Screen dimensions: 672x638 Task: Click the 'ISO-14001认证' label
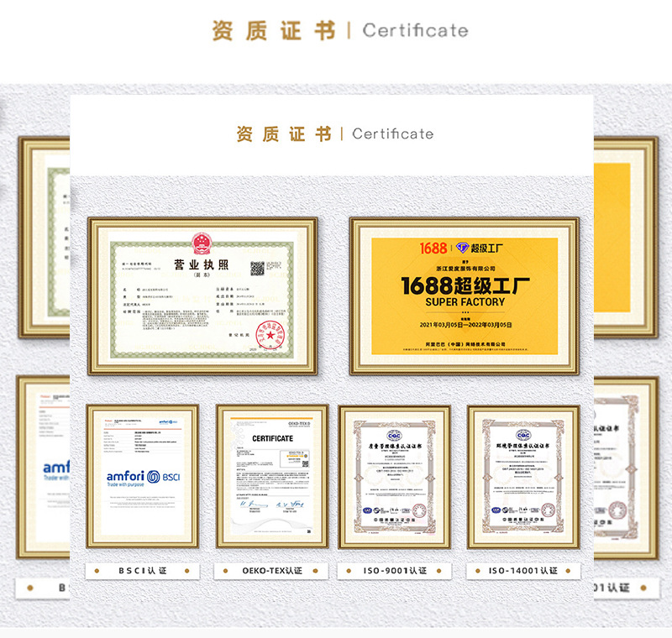pos(522,571)
